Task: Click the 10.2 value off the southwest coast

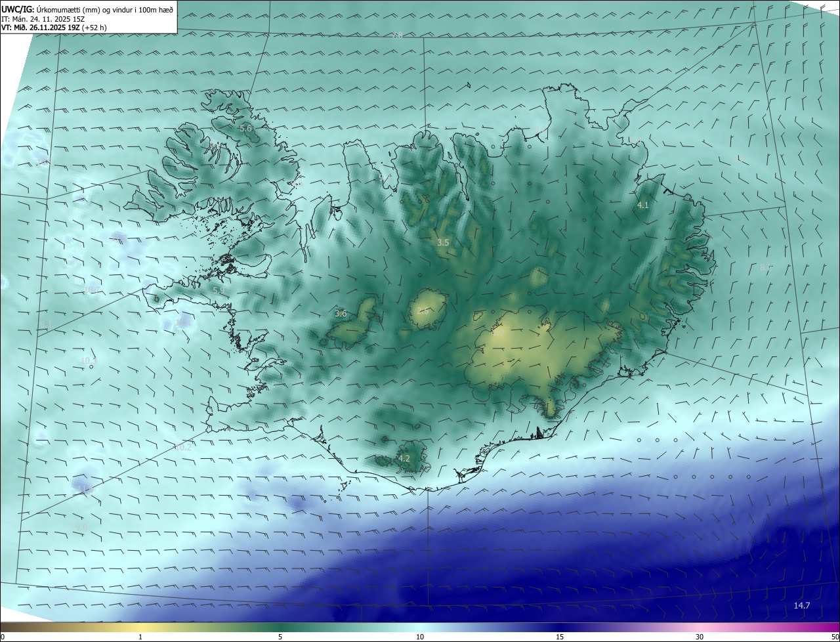Action: [183, 447]
